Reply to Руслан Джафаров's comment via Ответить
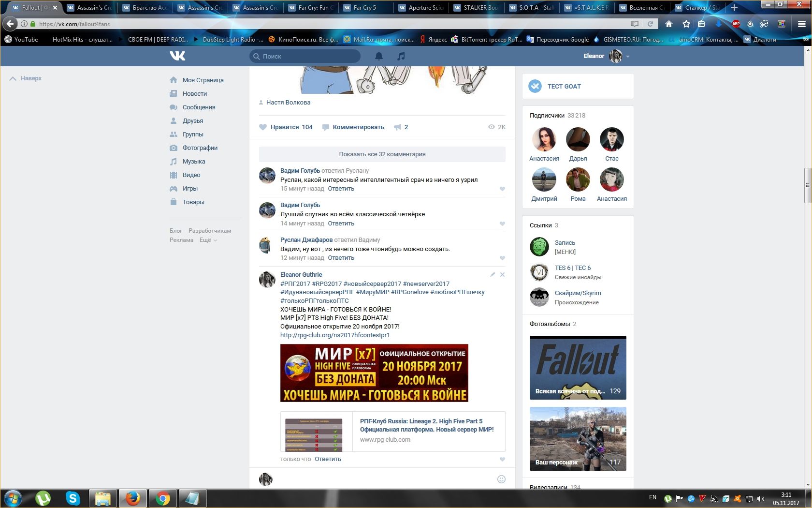 pos(341,258)
